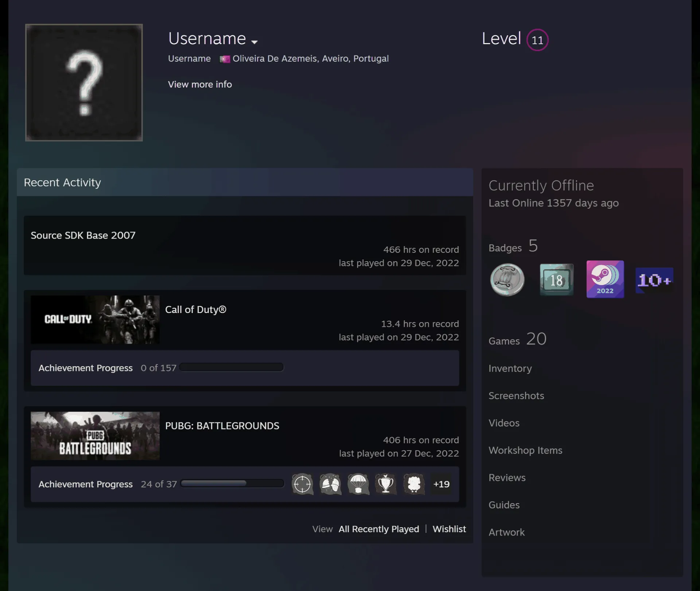The image size is (700, 591).
Task: Click the 10+ games owned badge
Action: 654,280
